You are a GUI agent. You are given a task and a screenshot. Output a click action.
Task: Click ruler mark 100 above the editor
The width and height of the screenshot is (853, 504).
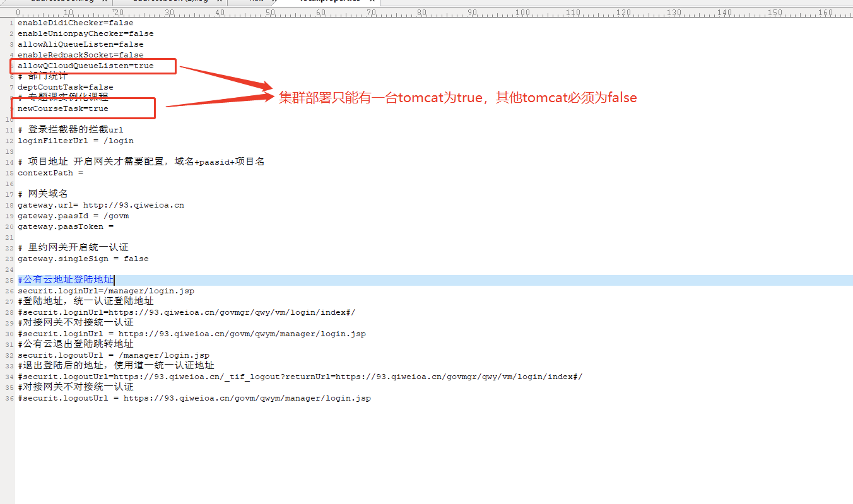click(x=522, y=13)
